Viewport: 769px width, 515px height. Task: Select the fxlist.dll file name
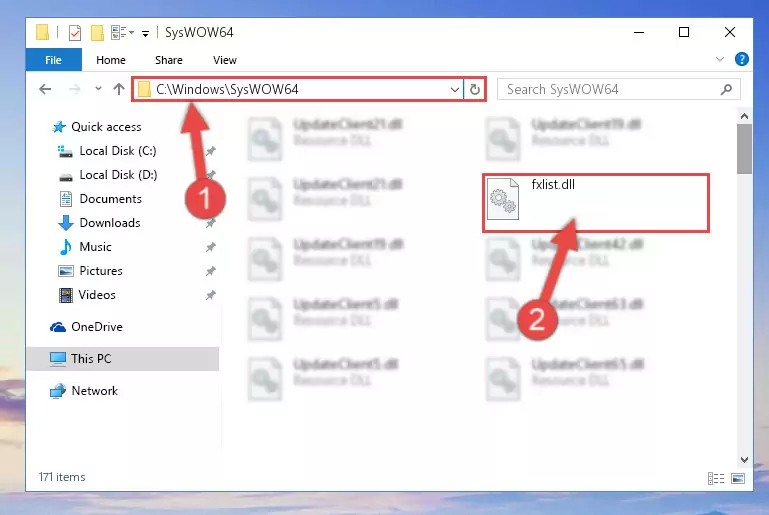pos(553,185)
